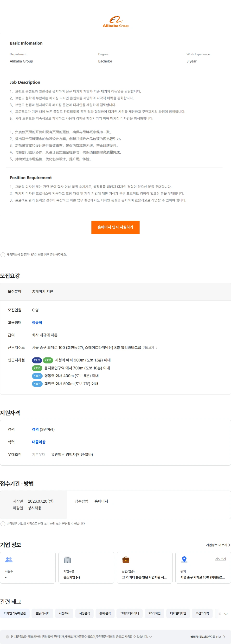Click the 2호선 badge for 을지로입구역
The width and height of the screenshot is (231, 644).
tap(37, 368)
